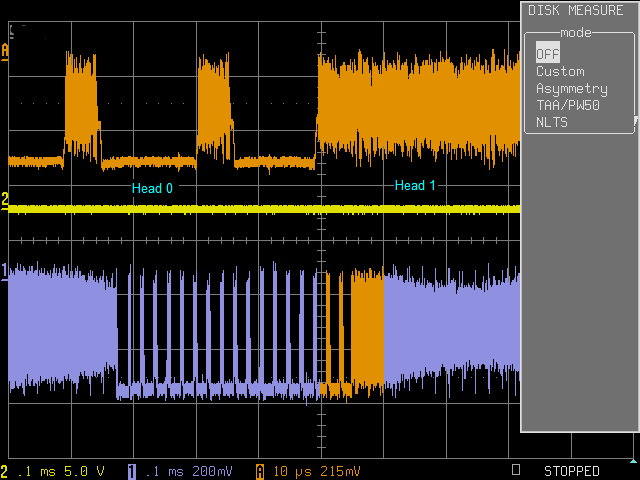
Task: Select NLTS measurement mode
Action: pyautogui.click(x=552, y=122)
